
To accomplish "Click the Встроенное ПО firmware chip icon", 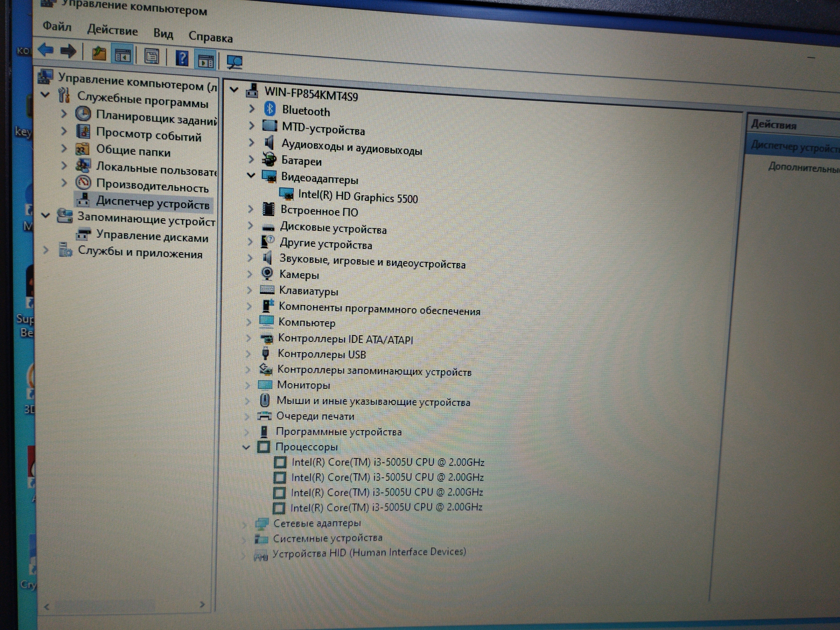I will (268, 209).
